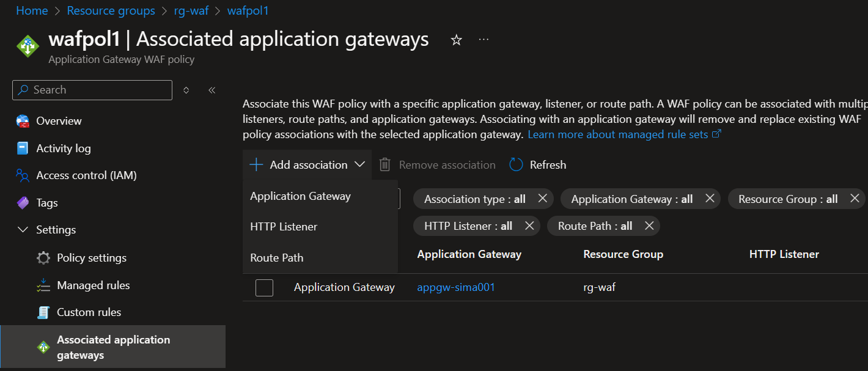Click the wafpol1 WAF policy resource icon

[28, 46]
